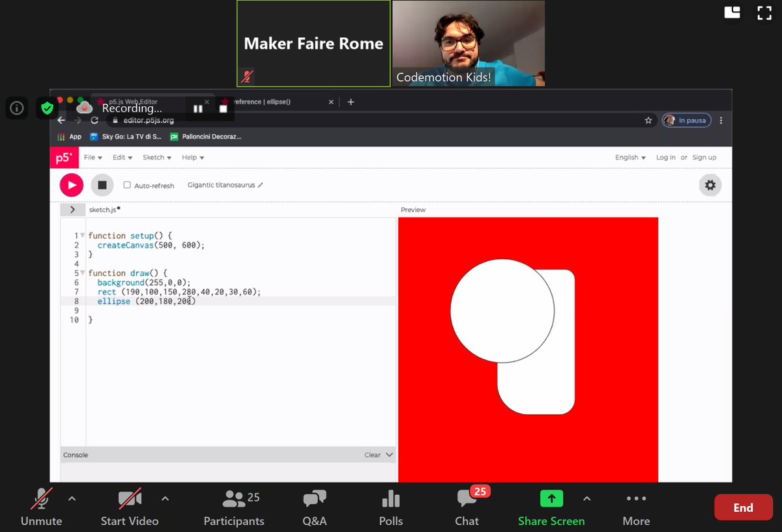The image size is (782, 532).
Task: Expand share options arrow beside Share Screen
Action: coord(586,499)
